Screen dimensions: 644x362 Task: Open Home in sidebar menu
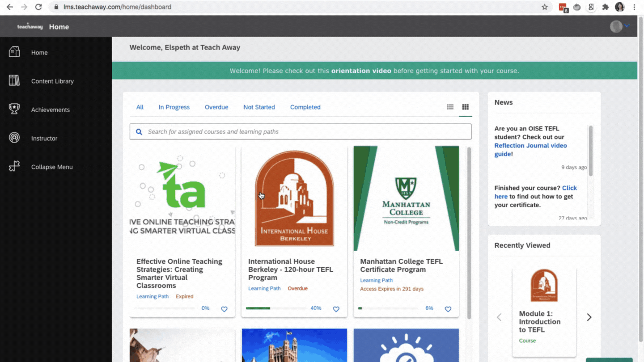pyautogui.click(x=39, y=53)
